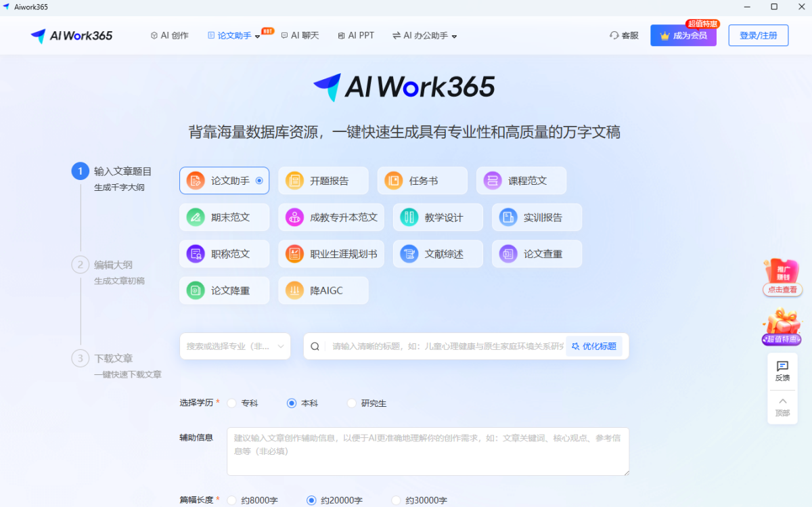Click the 成教专升本范文 card icon
This screenshot has width=812, height=507.
pyautogui.click(x=294, y=217)
